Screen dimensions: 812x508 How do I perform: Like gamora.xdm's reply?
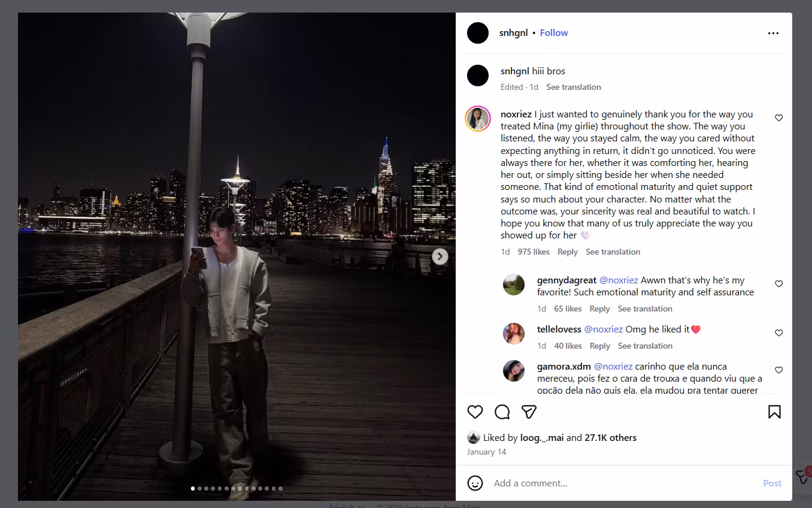pyautogui.click(x=778, y=370)
